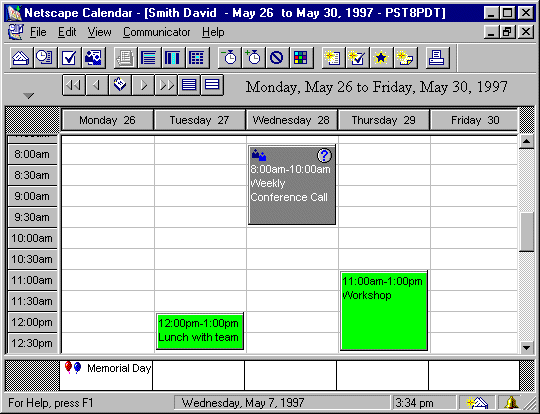
Task: Advance one week with right arrow button
Action: tap(143, 85)
